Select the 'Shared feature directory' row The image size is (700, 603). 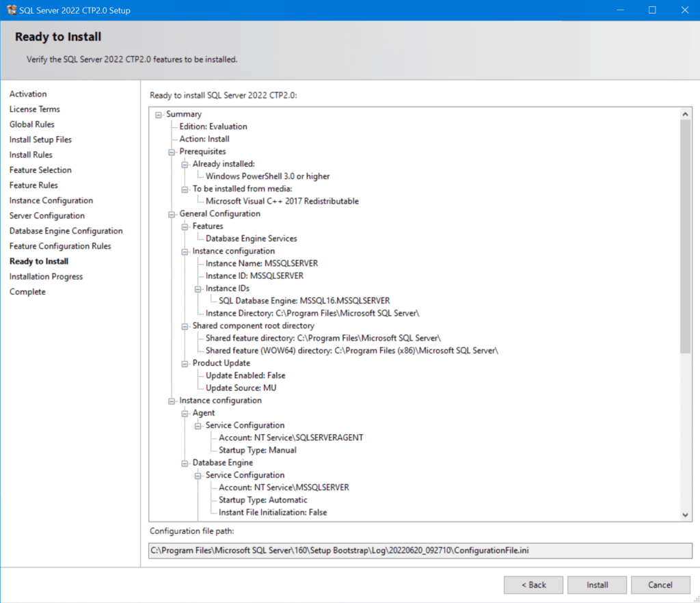pos(323,338)
